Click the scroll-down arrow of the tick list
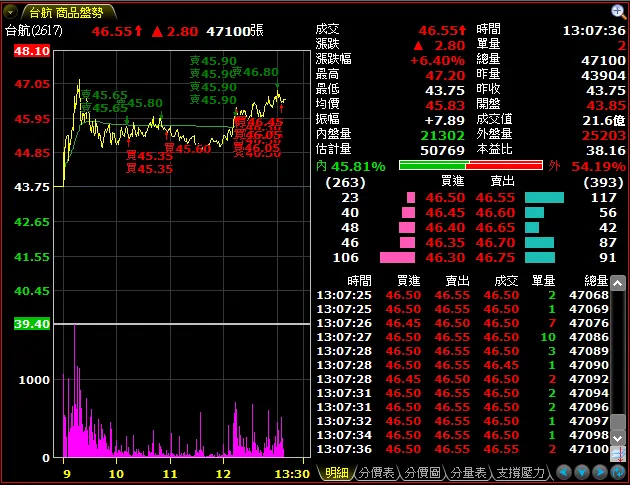Screen dimensions: 630x485 (618, 438)
